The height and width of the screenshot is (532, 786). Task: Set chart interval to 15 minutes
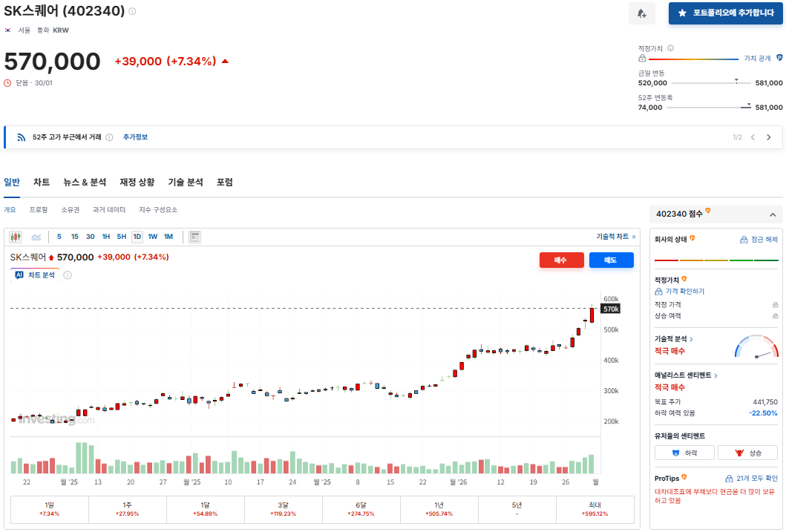pyautogui.click(x=75, y=237)
